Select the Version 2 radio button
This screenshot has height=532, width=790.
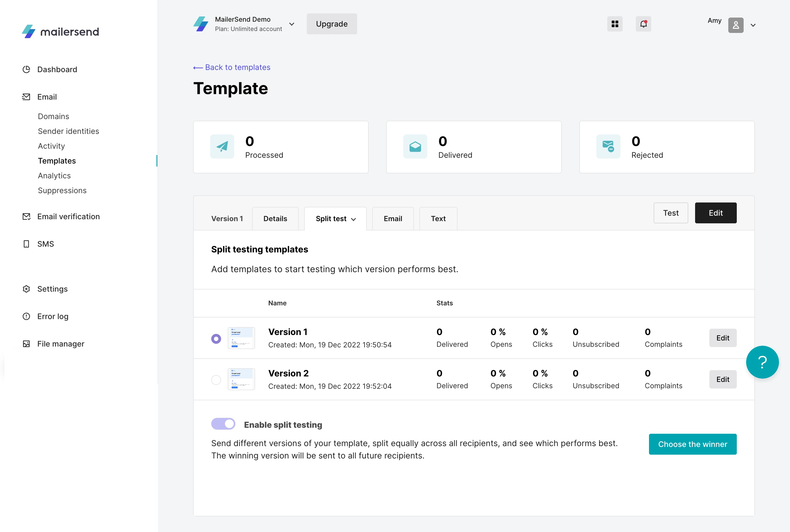(216, 380)
